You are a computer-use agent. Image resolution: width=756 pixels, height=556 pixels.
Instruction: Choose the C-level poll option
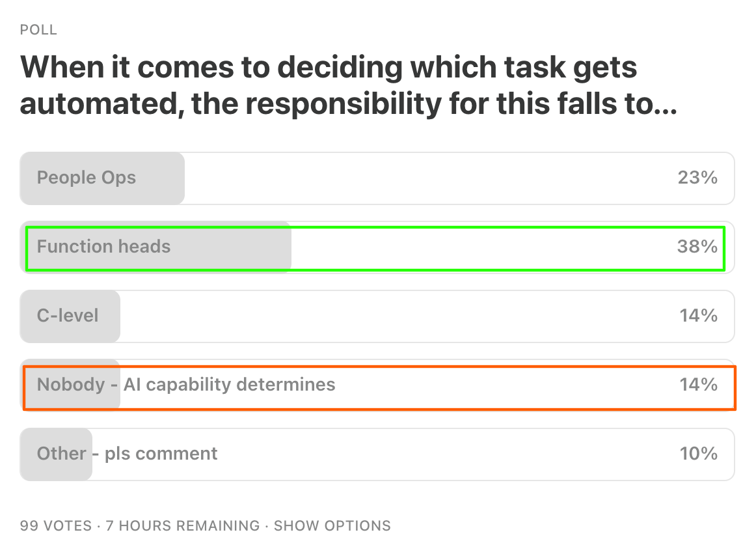click(x=377, y=316)
